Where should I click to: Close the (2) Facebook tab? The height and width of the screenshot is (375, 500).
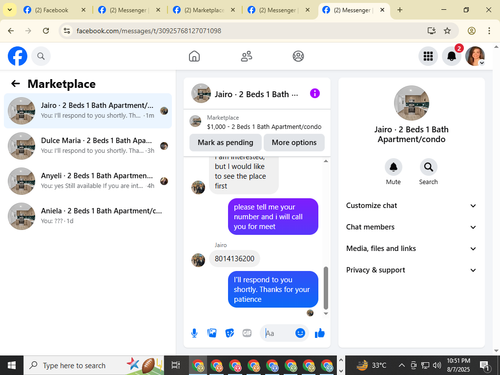[x=83, y=10]
